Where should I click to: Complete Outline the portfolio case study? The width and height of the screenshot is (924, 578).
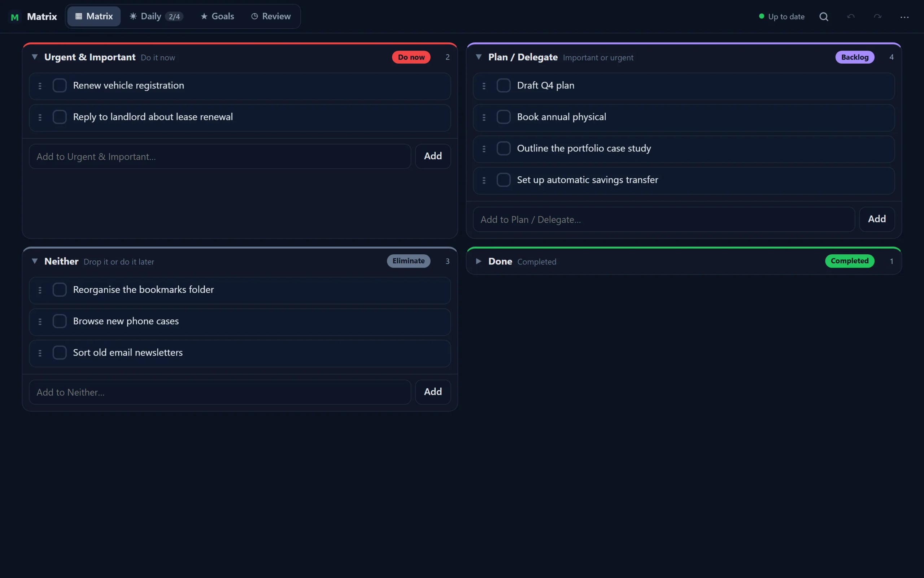coord(503,148)
